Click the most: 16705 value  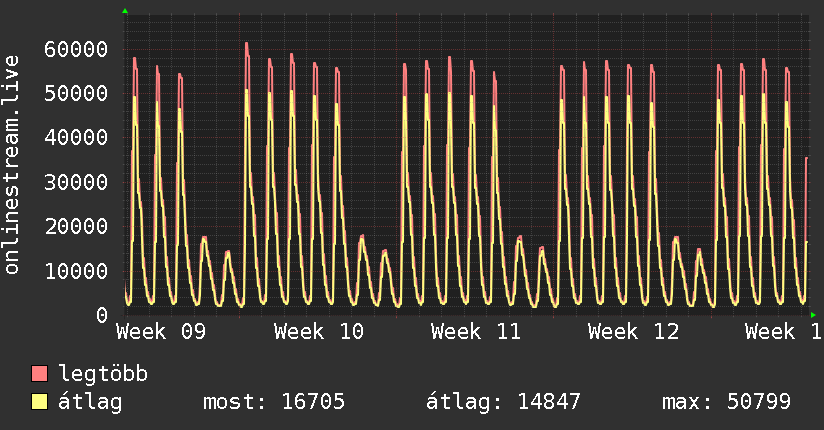click(x=274, y=402)
